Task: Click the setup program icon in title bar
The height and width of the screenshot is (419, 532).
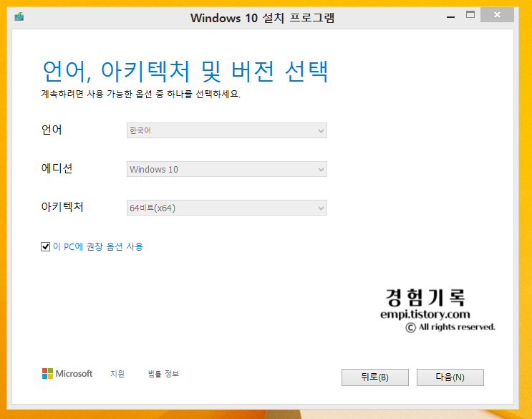Action: click(19, 16)
